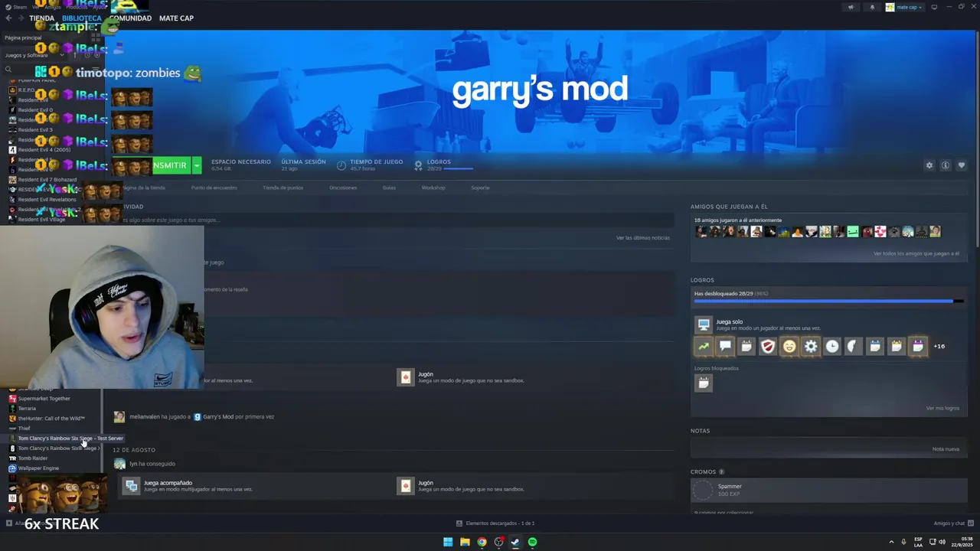Go back with the left arrow

coord(9,18)
